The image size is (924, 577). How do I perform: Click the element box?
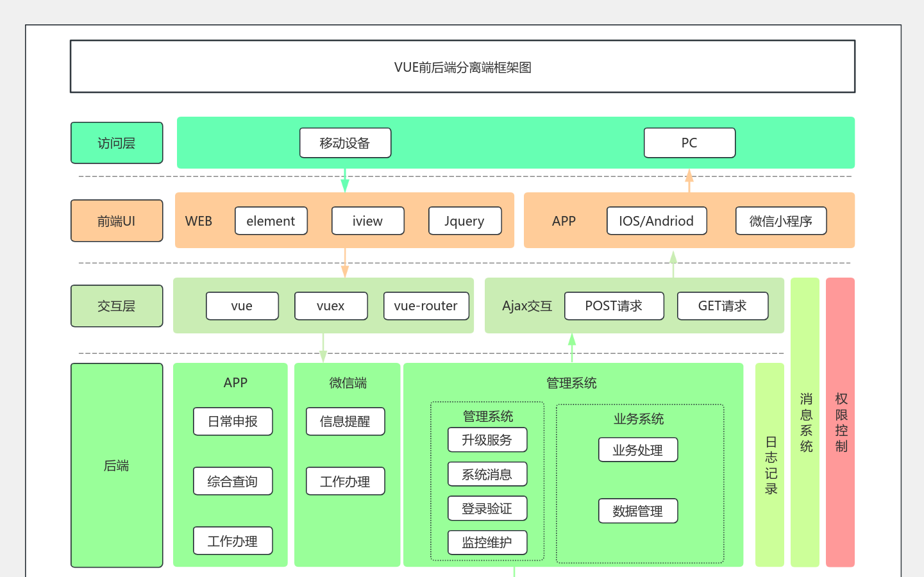pos(271,221)
